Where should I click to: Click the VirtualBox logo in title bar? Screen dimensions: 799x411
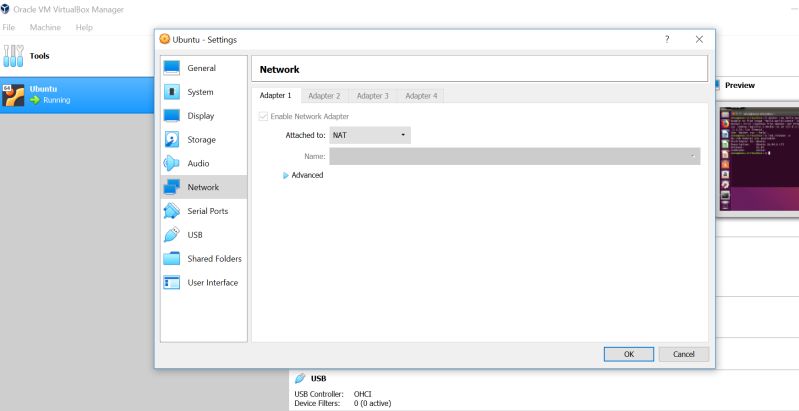click(x=5, y=9)
